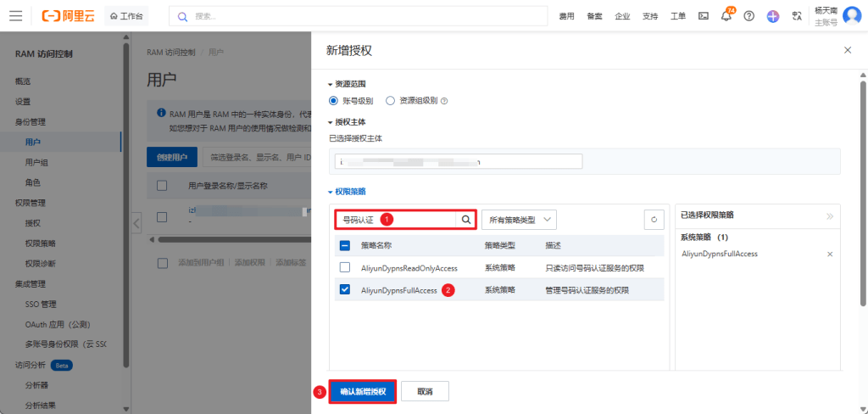Click 管理号码认证服务的权限 description text
868x414 pixels.
point(587,290)
